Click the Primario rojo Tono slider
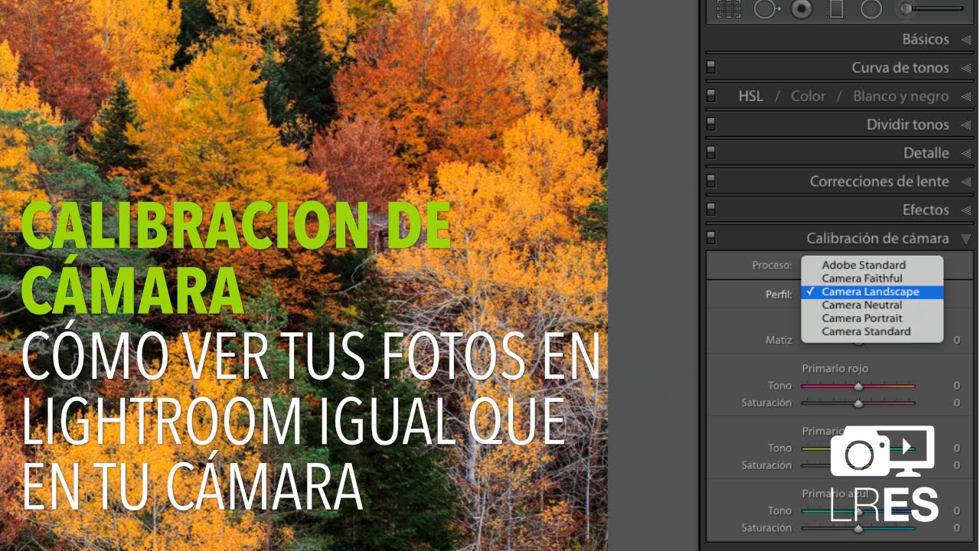 pos(858,386)
